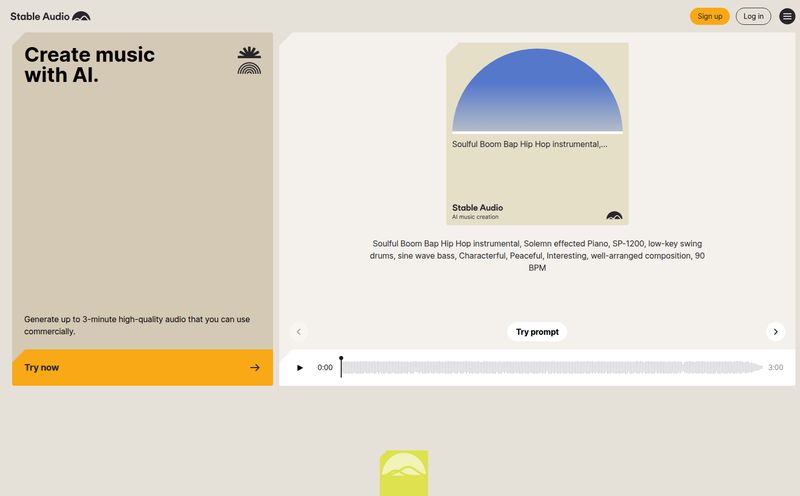The image size is (800, 496).
Task: Click the yellow-green hill card thumbnail below
Action: pos(404,473)
